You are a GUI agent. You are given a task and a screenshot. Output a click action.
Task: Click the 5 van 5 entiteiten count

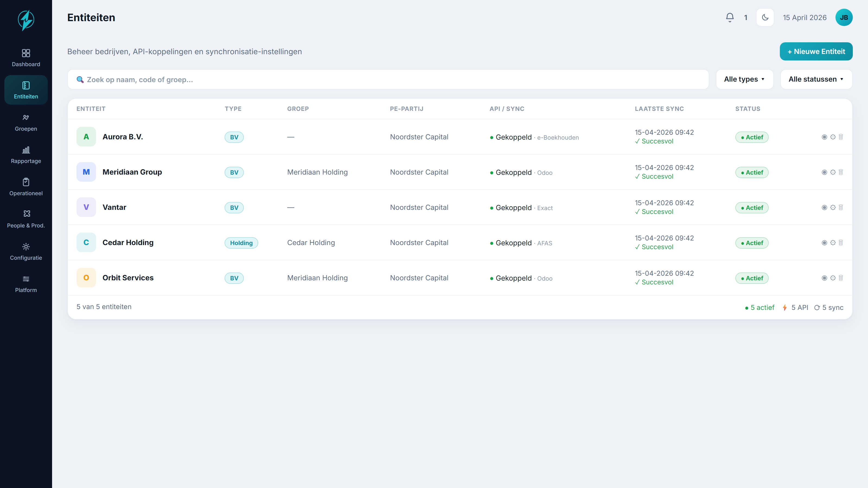[x=104, y=307]
